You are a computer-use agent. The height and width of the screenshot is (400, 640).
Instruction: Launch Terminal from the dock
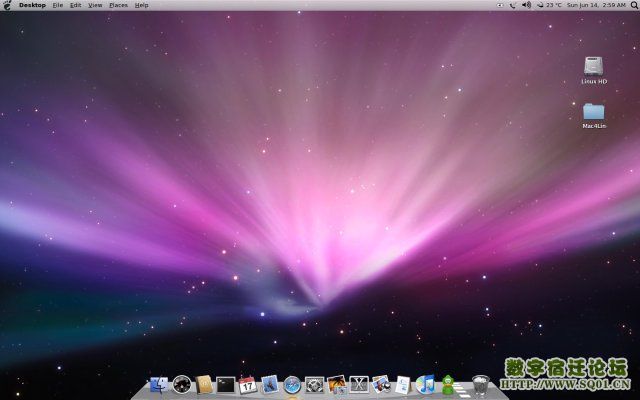pos(226,384)
